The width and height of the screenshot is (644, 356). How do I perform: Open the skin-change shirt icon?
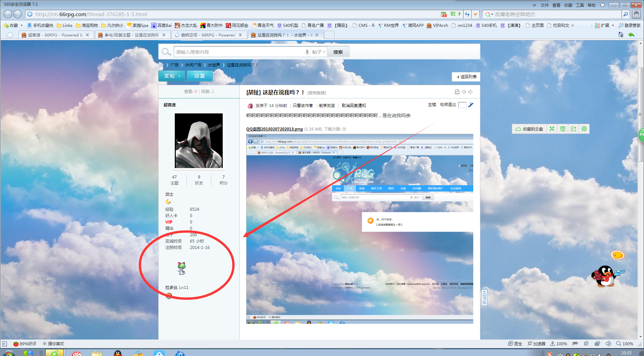602,5
